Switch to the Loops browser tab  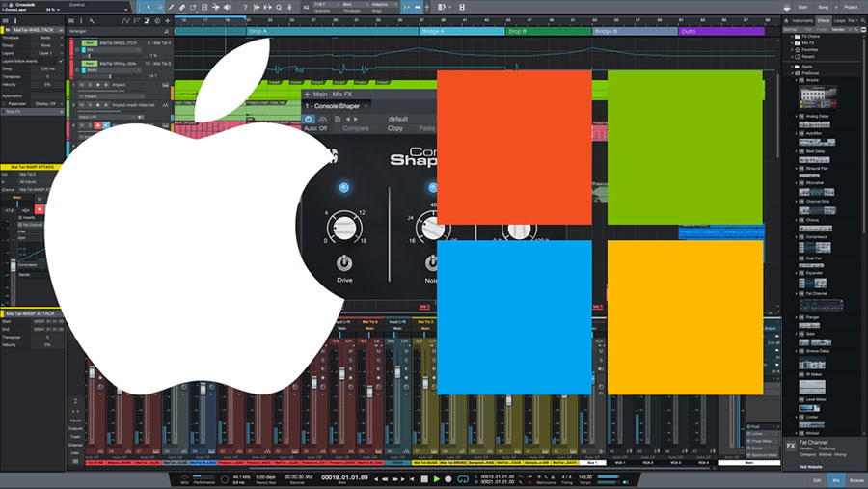tap(839, 21)
